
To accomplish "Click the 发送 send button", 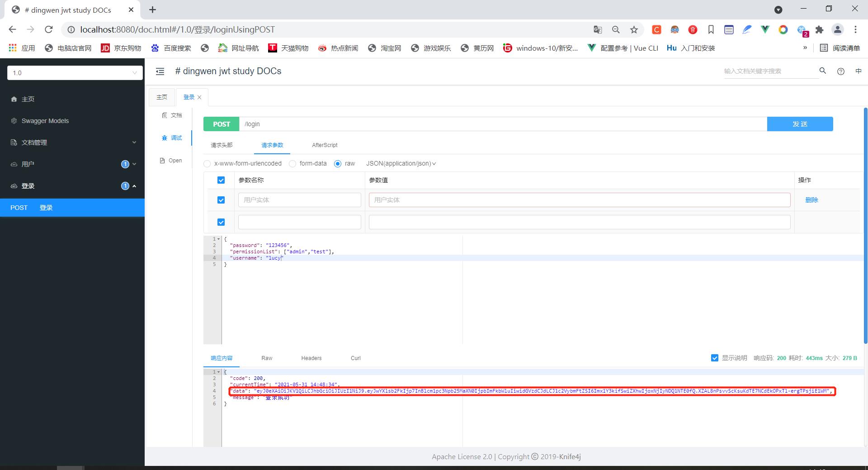I will [800, 124].
